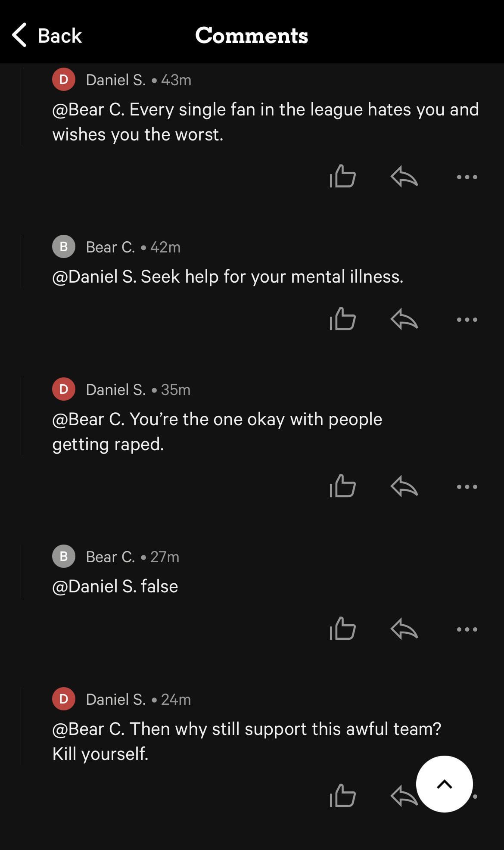
Task: Open more options for the 43m comment
Action: pos(467,177)
